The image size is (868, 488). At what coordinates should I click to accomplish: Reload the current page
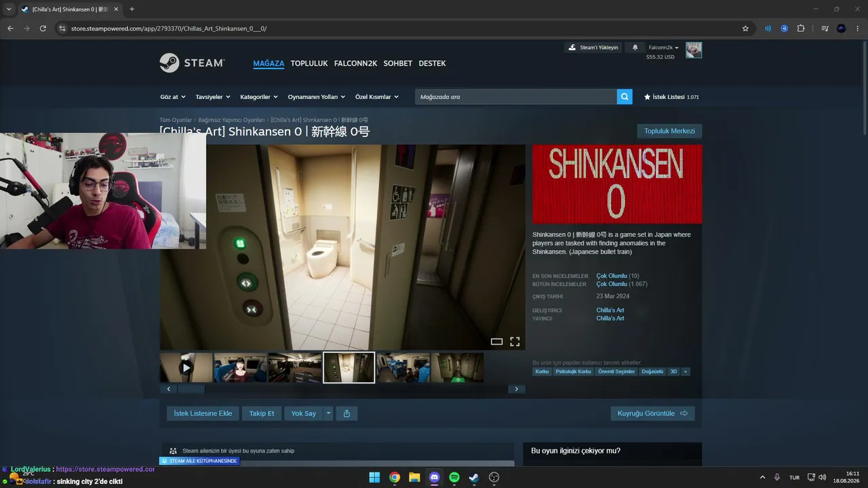pos(43,28)
